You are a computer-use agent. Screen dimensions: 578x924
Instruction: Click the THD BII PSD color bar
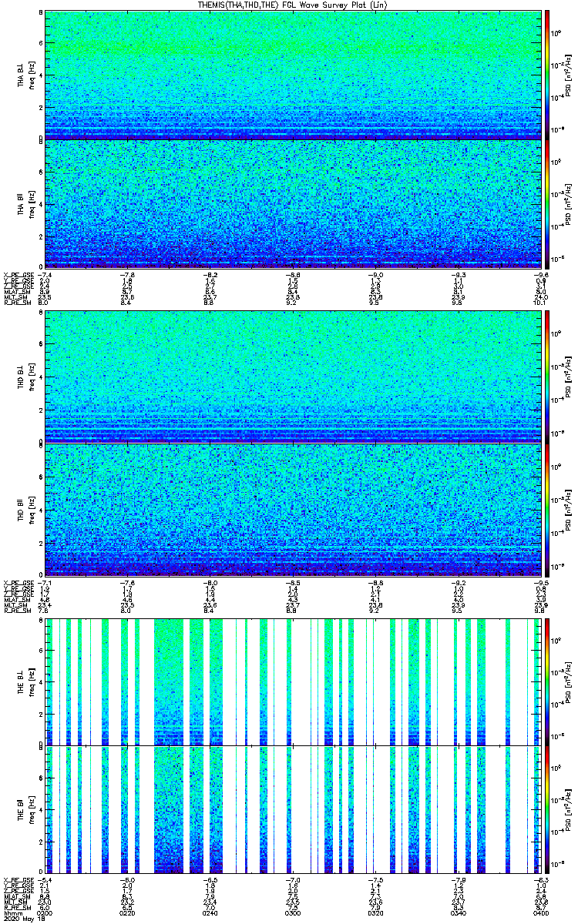pyautogui.click(x=548, y=509)
